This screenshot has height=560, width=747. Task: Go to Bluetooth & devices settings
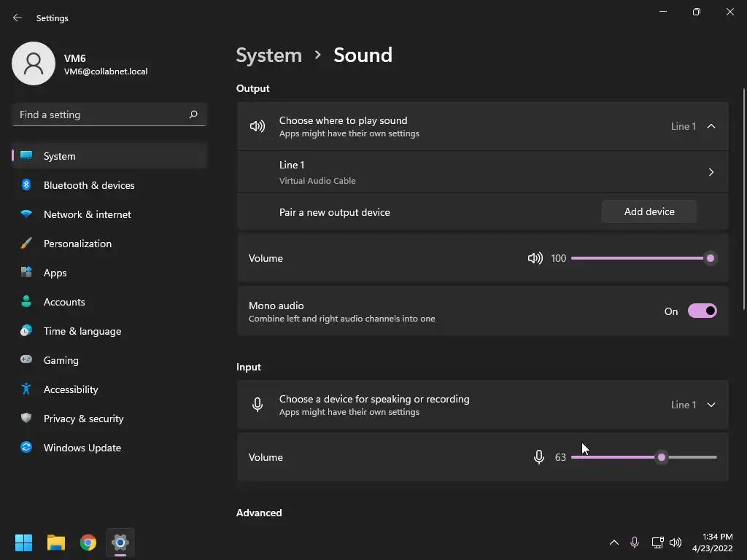click(x=89, y=185)
